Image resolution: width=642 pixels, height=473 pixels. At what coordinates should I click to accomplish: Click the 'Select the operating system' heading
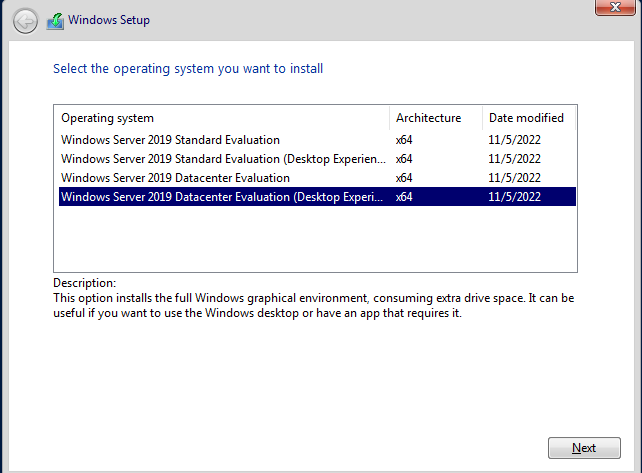pos(188,68)
